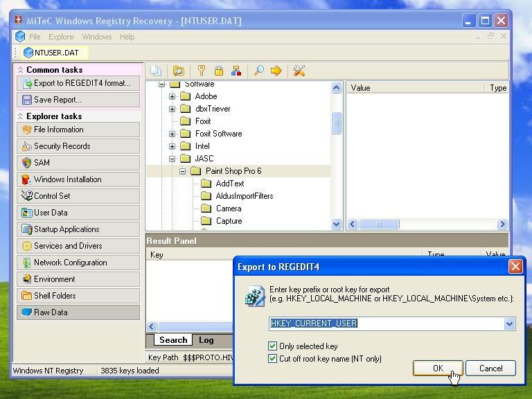Select the AldusImportFilters tree item
The width and height of the screenshot is (532, 399).
click(x=245, y=196)
